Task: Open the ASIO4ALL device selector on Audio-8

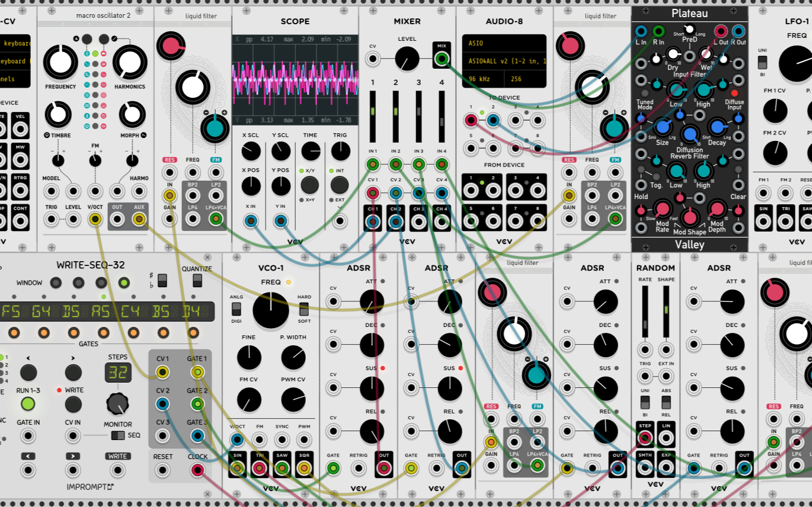Action: click(x=503, y=61)
